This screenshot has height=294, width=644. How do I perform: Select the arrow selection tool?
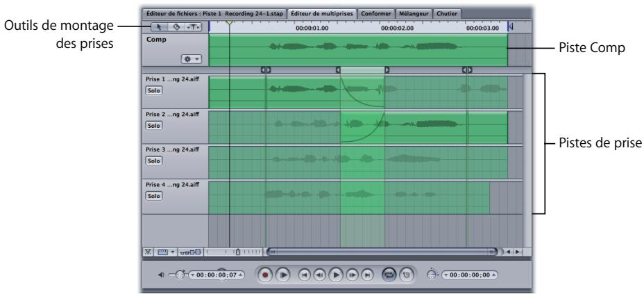[x=160, y=27]
